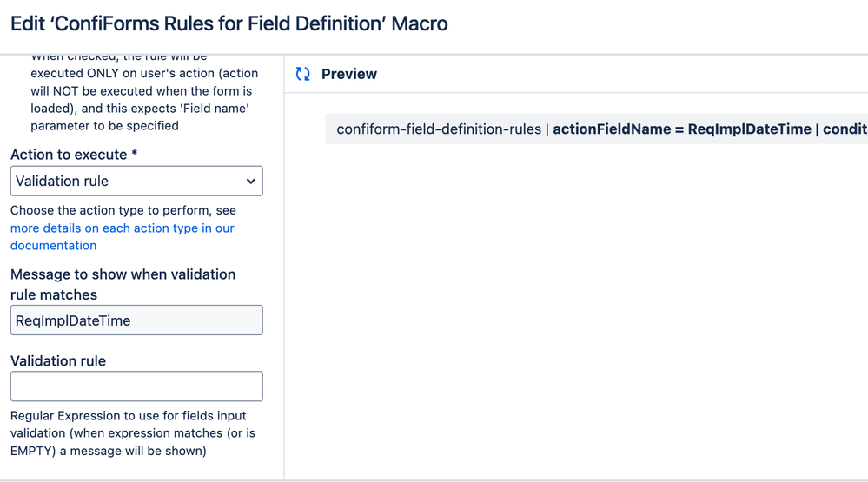Focus the field containing ReqImplDateTime
The width and height of the screenshot is (868, 482).
point(136,320)
